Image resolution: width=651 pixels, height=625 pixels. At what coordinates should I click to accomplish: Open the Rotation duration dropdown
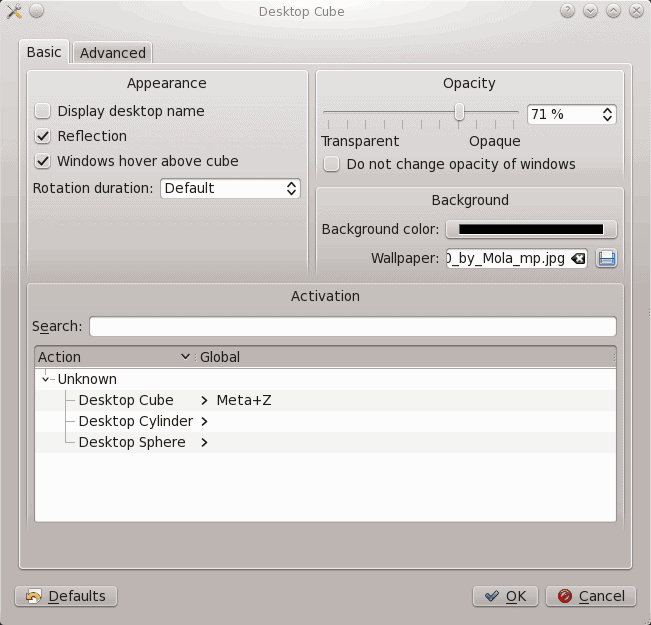pyautogui.click(x=230, y=188)
